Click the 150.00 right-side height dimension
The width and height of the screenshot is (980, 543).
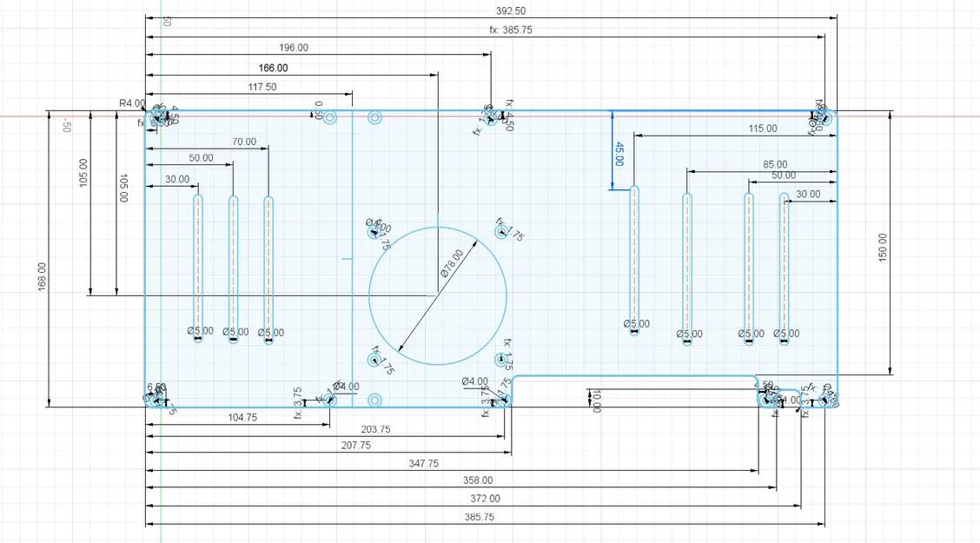(x=884, y=243)
